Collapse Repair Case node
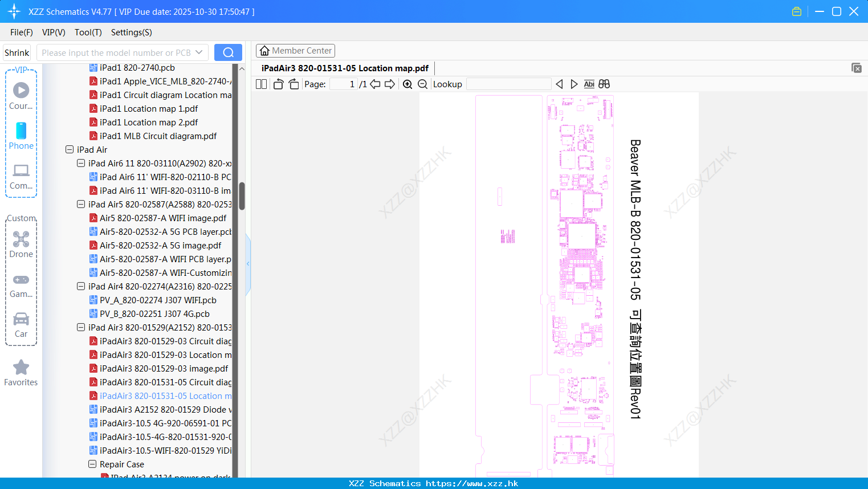The image size is (868, 489). [x=92, y=464]
